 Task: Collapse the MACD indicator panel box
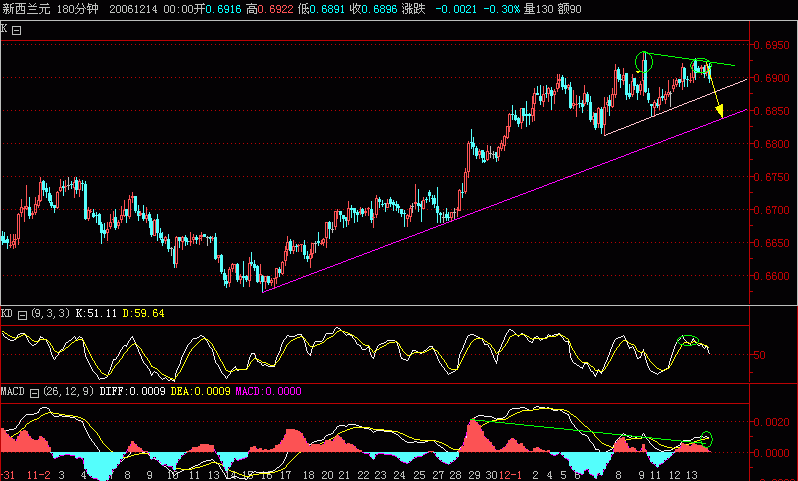[34, 393]
